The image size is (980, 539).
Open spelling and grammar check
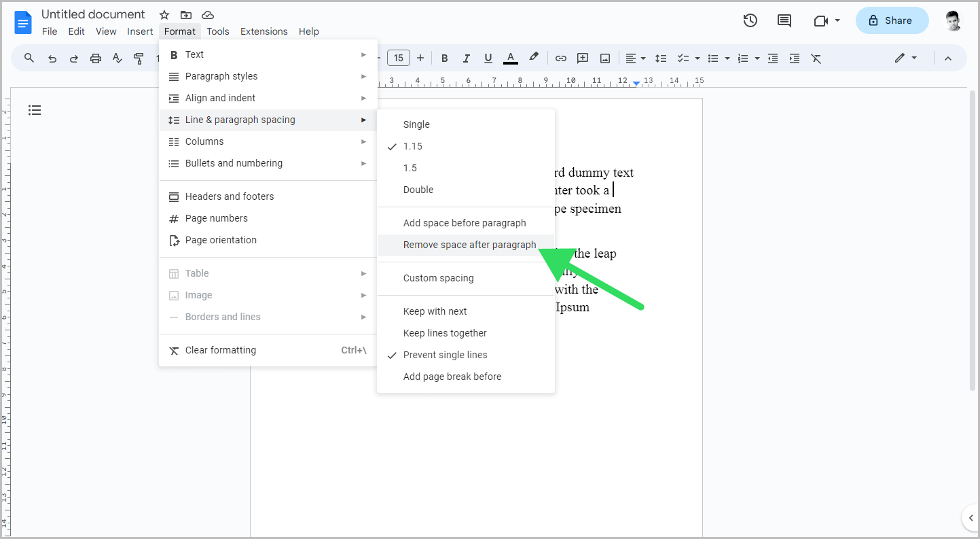[x=117, y=58]
